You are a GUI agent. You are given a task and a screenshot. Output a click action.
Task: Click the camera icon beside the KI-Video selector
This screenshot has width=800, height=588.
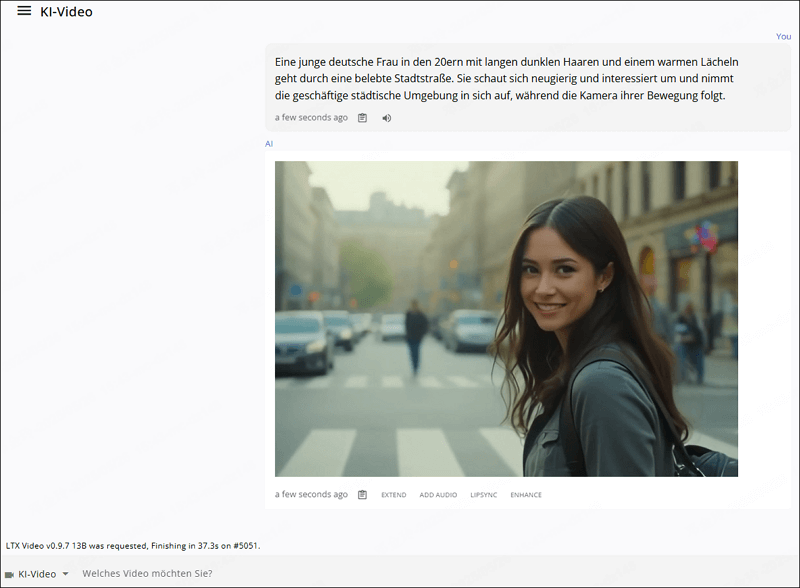click(9, 575)
